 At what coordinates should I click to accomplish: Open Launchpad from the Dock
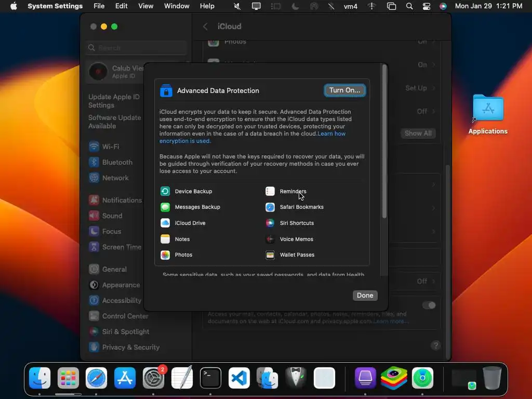68,378
